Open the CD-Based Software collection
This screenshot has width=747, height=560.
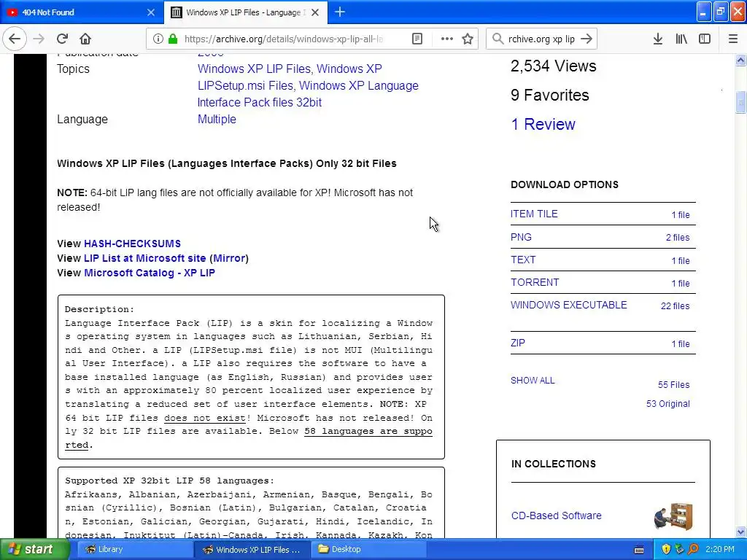coord(556,516)
